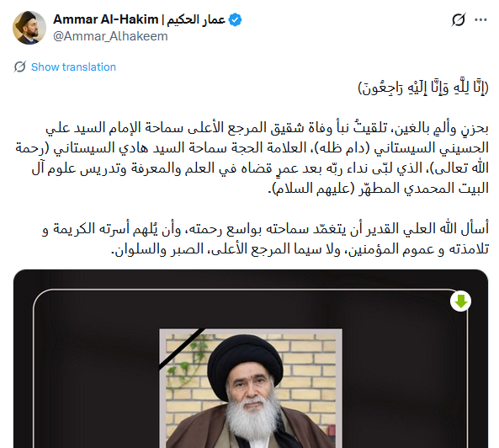Click the line starting أسأل الله العلي القدير
499x448 pixels.
[x=265, y=229]
